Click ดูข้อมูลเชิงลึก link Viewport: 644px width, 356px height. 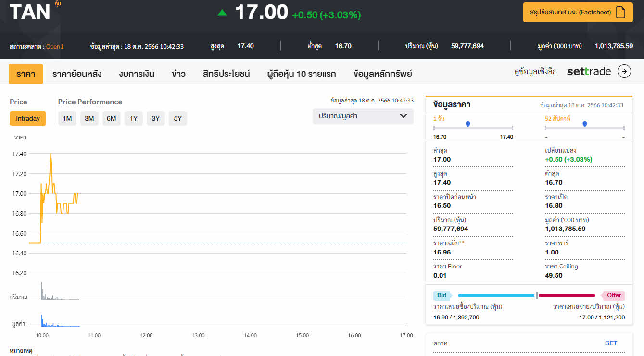click(535, 72)
